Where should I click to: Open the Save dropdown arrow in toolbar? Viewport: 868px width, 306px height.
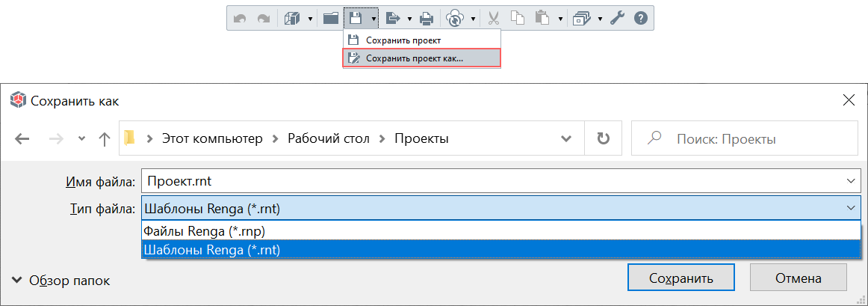[374, 19]
